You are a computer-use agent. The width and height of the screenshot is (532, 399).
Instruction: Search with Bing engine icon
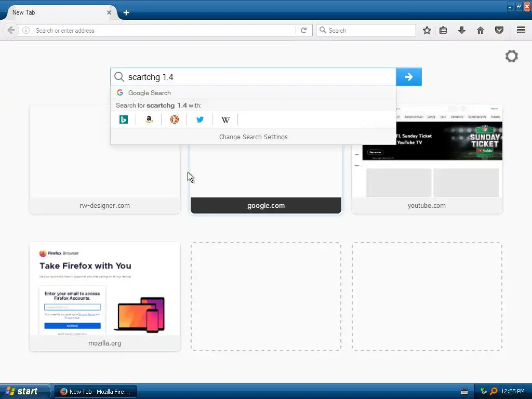point(124,119)
